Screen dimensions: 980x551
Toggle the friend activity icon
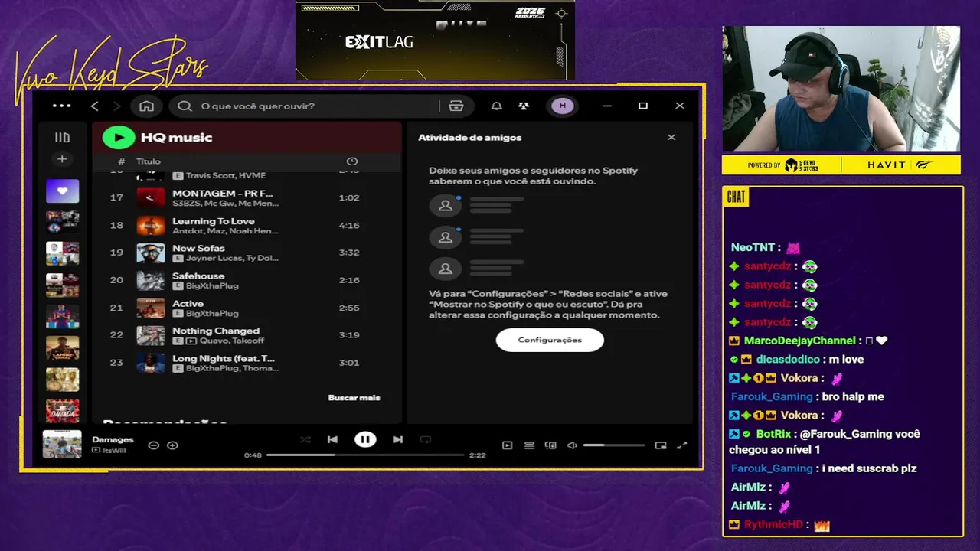pos(524,106)
